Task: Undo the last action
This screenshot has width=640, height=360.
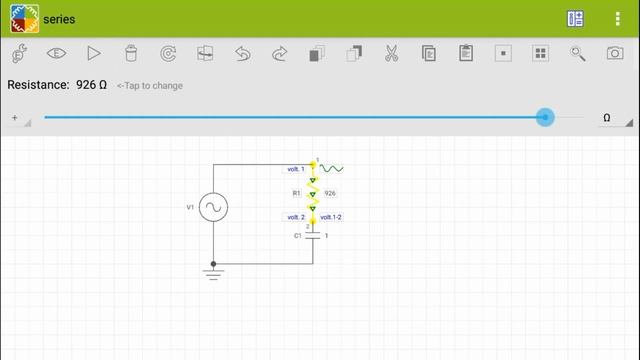Action: pos(242,53)
